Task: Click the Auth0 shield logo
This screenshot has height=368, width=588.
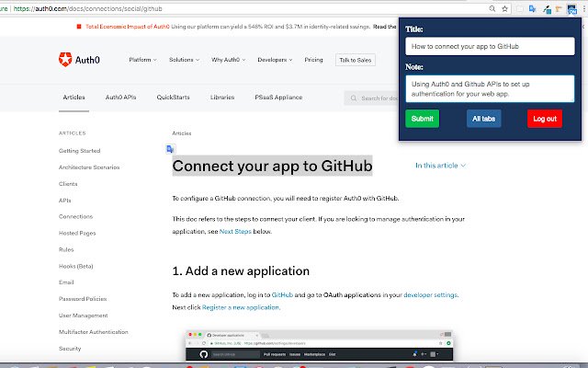Action: [65, 59]
